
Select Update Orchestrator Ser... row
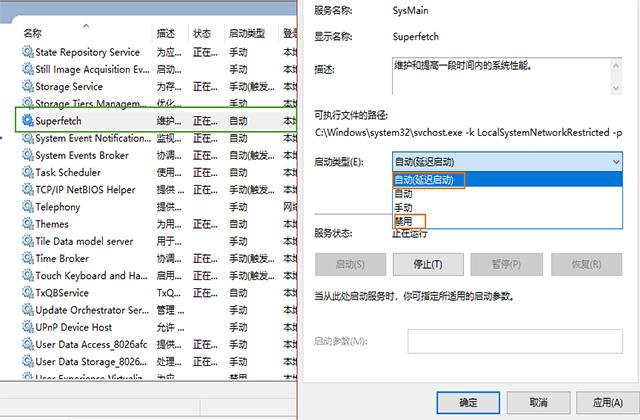click(159, 310)
